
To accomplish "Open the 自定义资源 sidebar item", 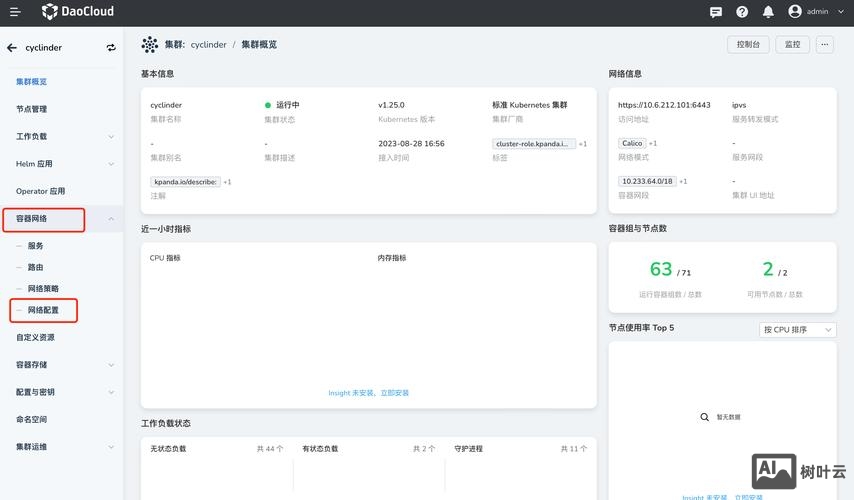I will 35,338.
